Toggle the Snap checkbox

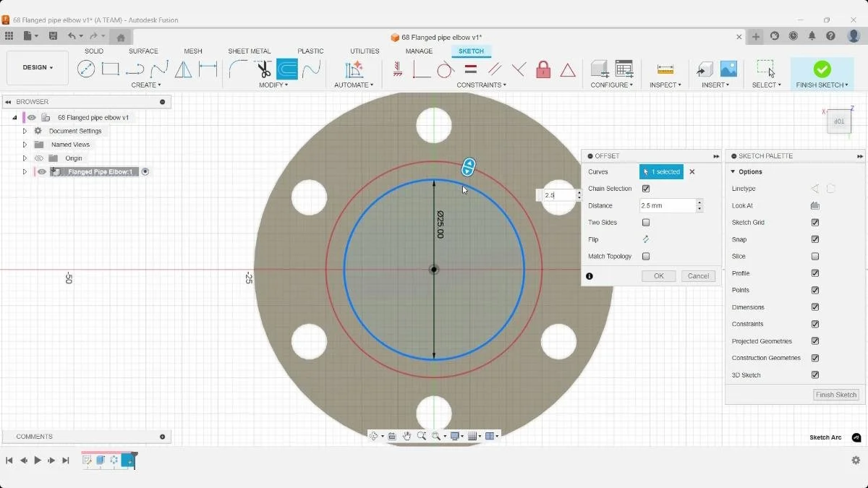815,239
